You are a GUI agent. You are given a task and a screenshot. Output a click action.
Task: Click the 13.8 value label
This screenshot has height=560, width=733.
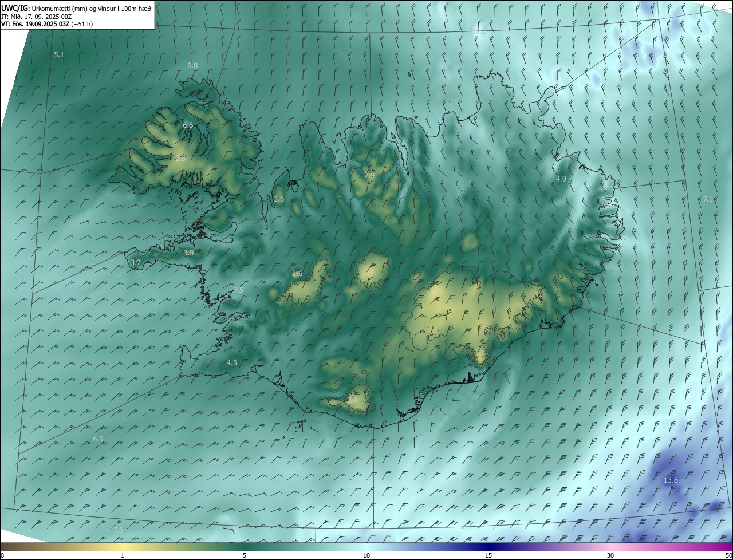[671, 480]
